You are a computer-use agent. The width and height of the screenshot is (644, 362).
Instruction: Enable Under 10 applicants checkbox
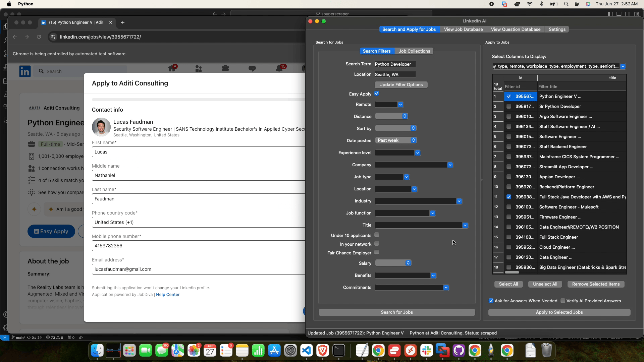coord(377,235)
